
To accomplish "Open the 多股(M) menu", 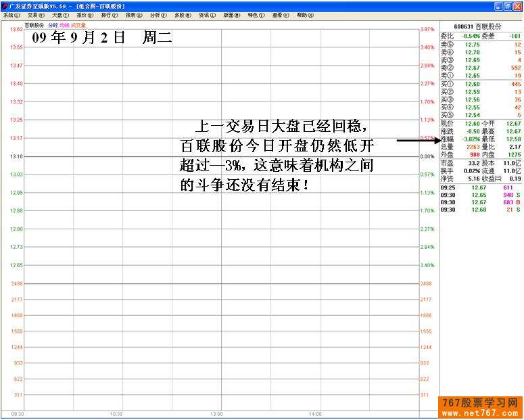I will tap(183, 16).
